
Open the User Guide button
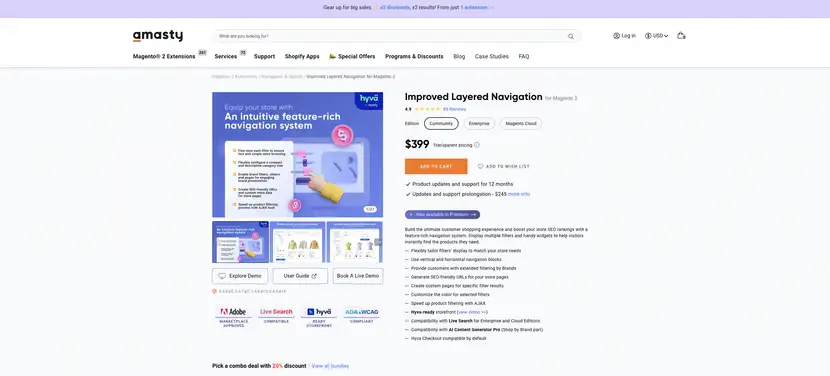300,276
